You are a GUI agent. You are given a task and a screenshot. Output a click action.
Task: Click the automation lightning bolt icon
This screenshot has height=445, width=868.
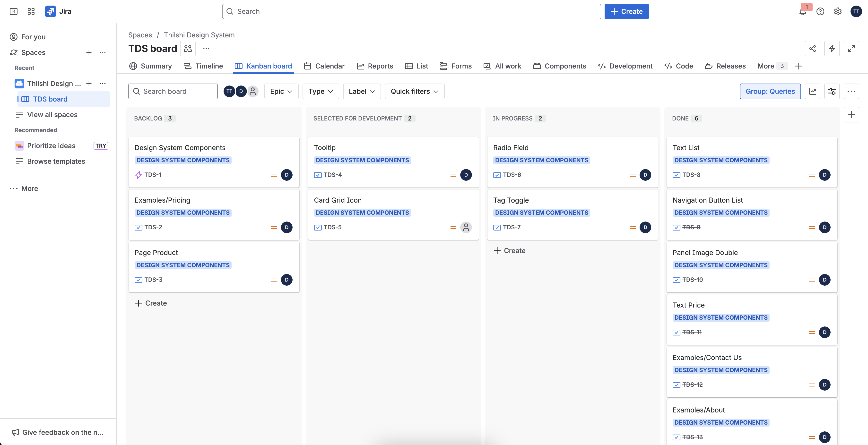[x=832, y=49]
